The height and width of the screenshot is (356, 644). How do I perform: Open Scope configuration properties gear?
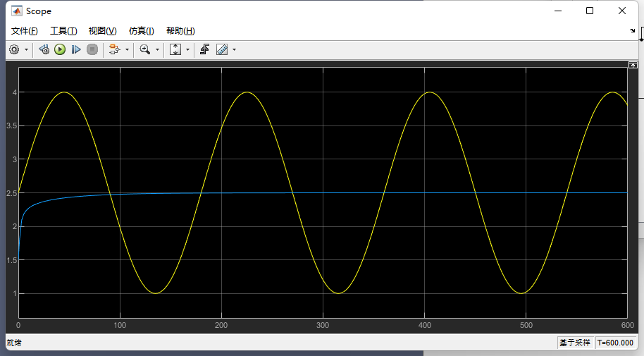tap(14, 50)
